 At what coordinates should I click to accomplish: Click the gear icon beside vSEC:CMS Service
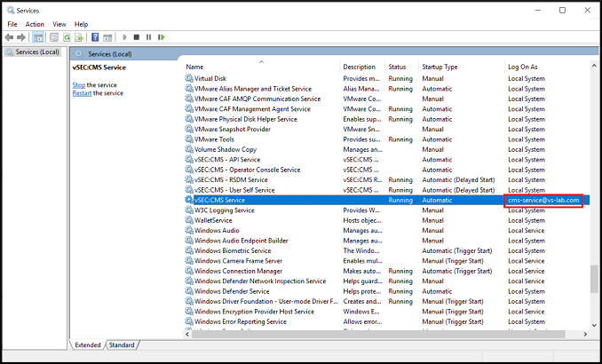coord(189,200)
